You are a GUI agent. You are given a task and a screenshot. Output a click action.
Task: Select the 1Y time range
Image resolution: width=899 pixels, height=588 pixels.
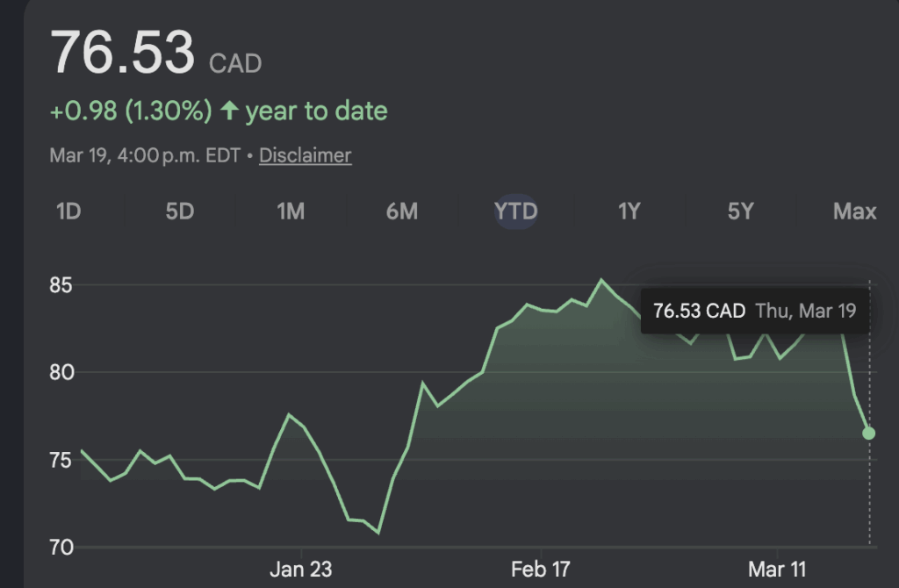[x=629, y=212]
